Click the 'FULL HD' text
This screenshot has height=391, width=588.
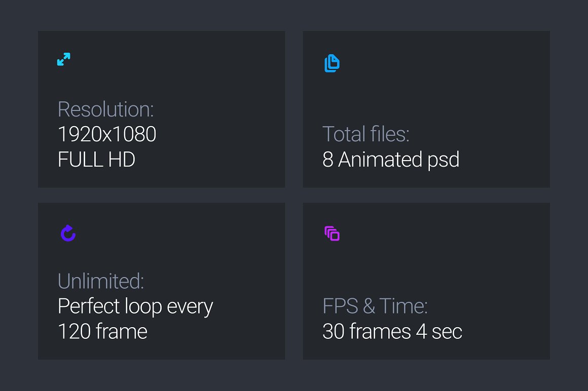point(96,160)
